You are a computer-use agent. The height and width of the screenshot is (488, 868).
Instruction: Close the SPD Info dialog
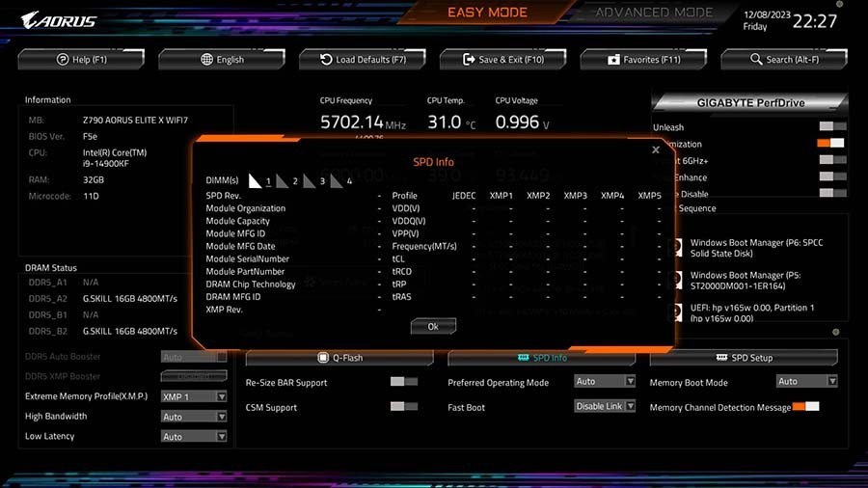pos(656,149)
